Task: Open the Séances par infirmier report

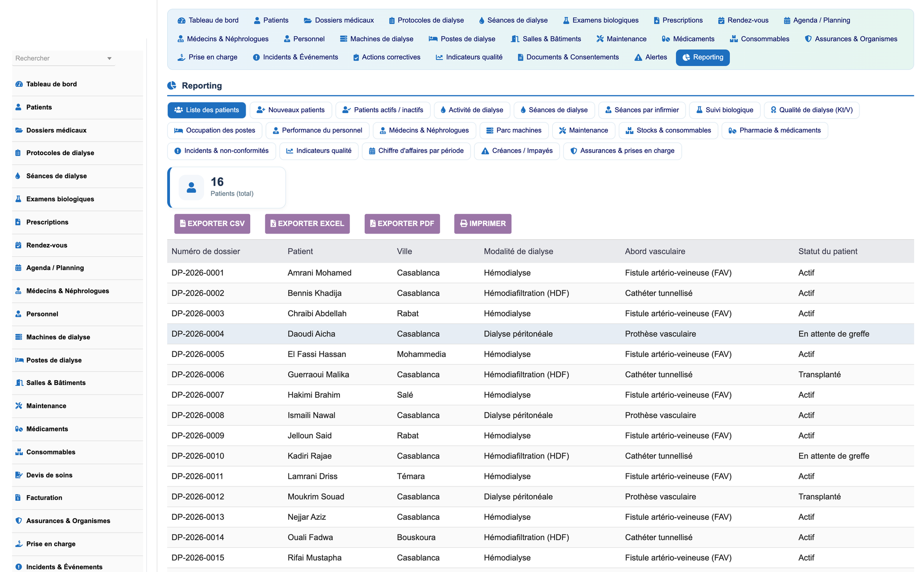Action: [641, 110]
